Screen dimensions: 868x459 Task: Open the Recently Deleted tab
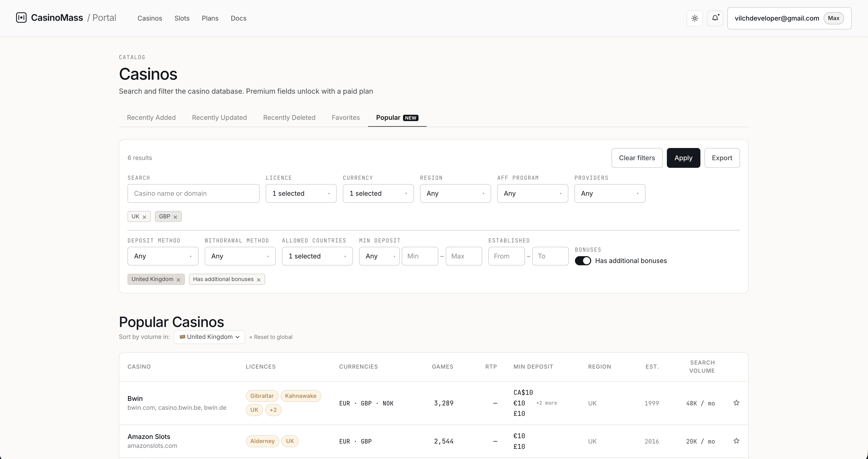pos(289,118)
